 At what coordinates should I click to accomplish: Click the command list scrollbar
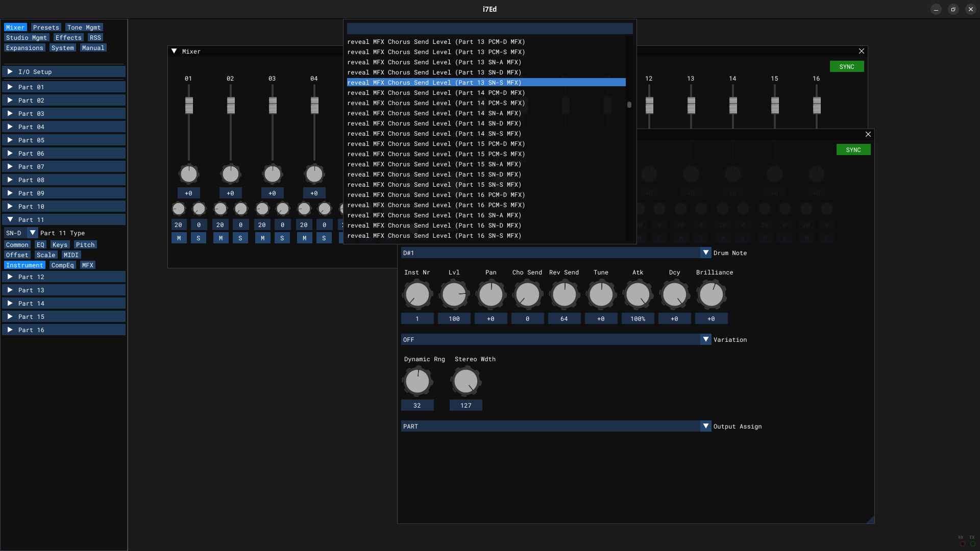click(629, 105)
